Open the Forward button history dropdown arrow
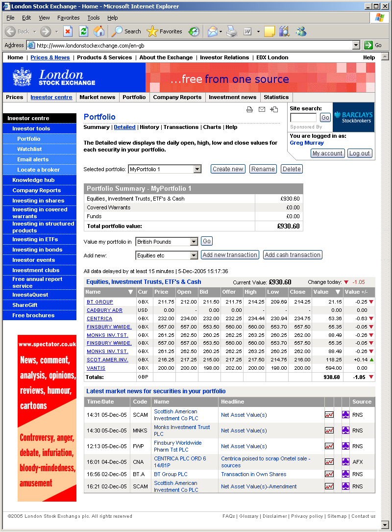The image size is (392, 532). (x=57, y=31)
